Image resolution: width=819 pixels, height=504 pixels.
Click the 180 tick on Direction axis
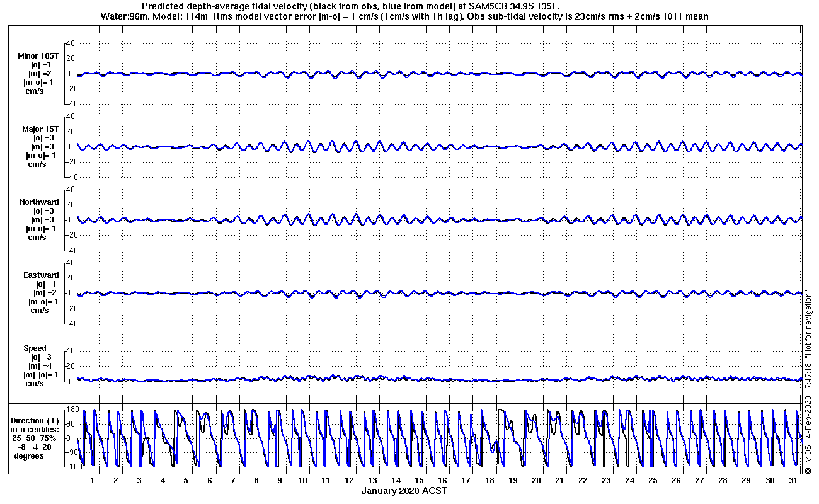[72, 410]
